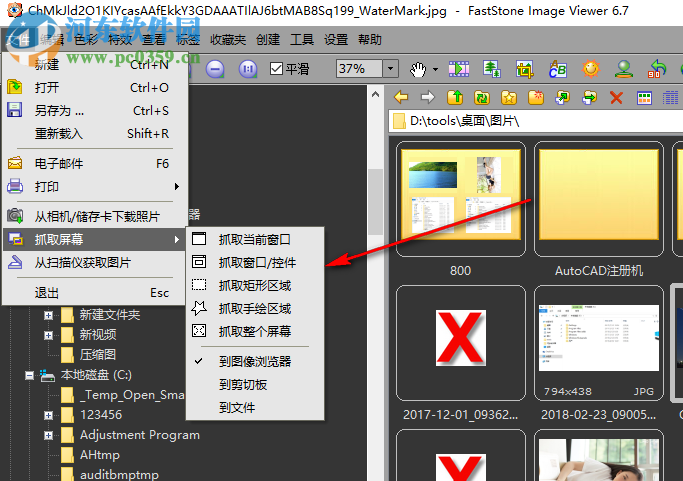The image size is (683, 481).
Task: Open the 打印 submenu arrow
Action: click(x=176, y=186)
